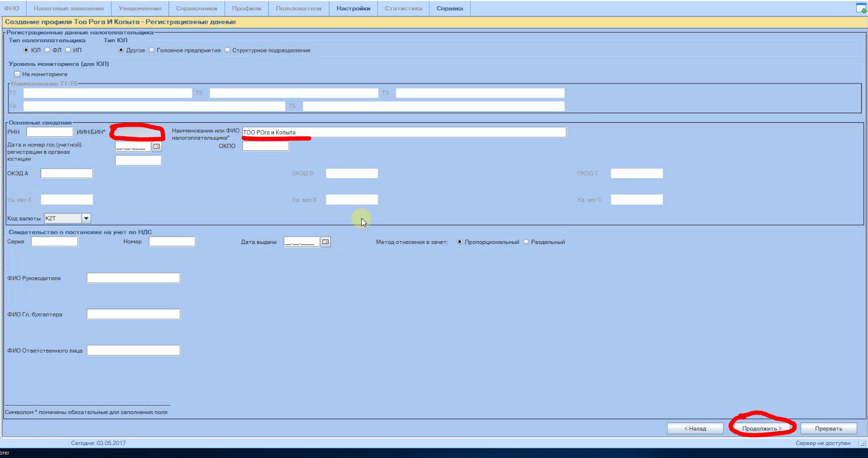Click the ОКЭД С input field
The height and width of the screenshot is (458, 868).
[637, 173]
